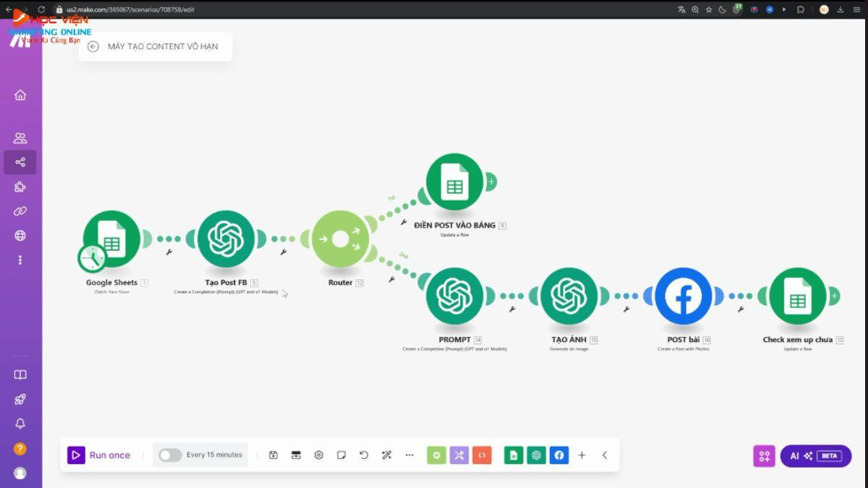This screenshot has height=488, width=868.
Task: Open filter wrench between PROMPT and TẠO ẢNH
Action: click(x=512, y=309)
